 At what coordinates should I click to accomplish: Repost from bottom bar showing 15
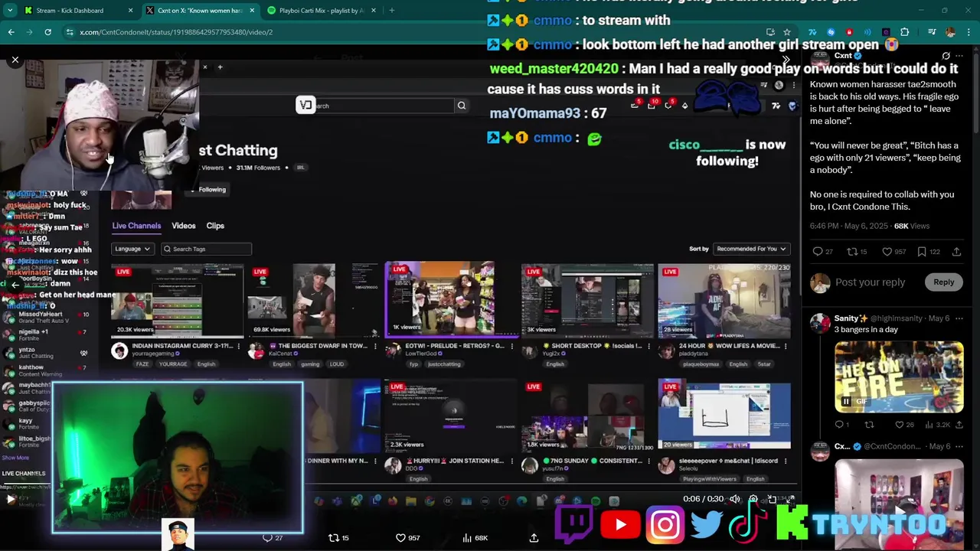339,538
